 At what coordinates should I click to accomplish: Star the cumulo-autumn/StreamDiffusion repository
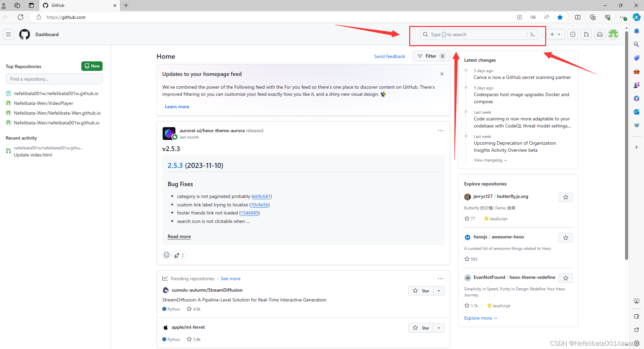421,291
